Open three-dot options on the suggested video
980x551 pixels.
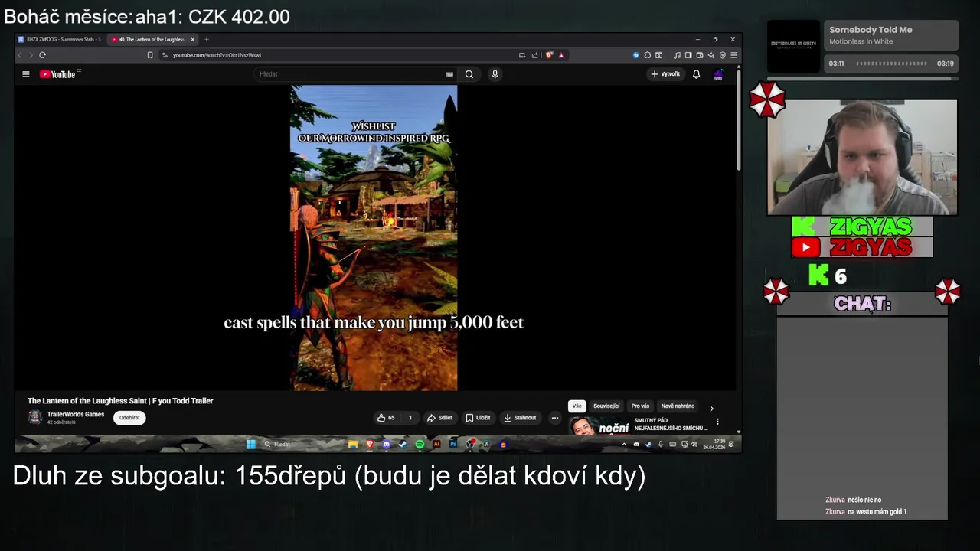[717, 422]
